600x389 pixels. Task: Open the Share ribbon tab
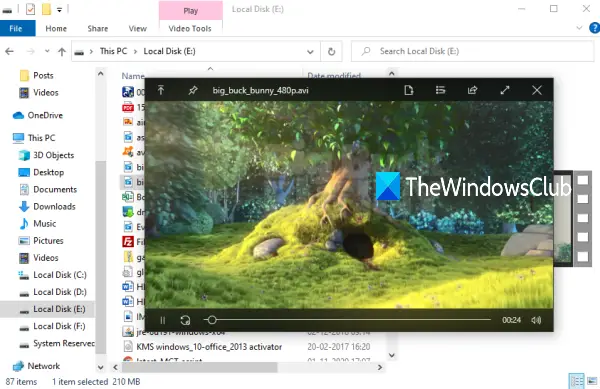click(98, 28)
